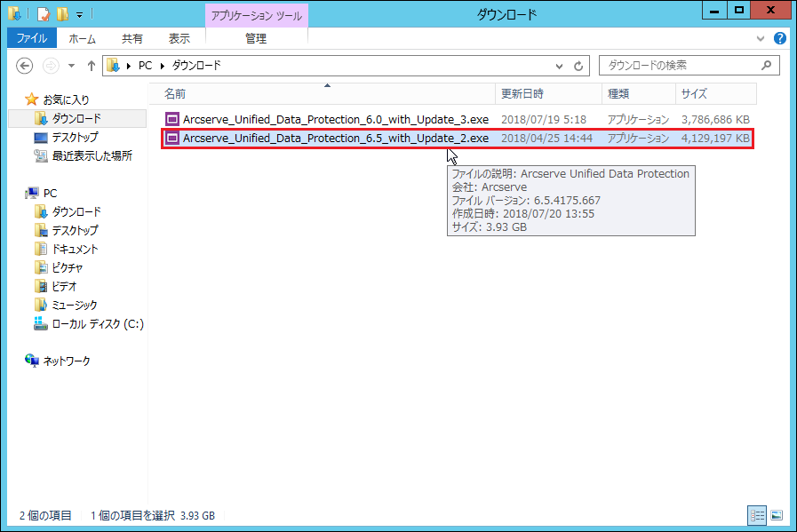Open ミュージック folder in navigation pane

point(75,305)
